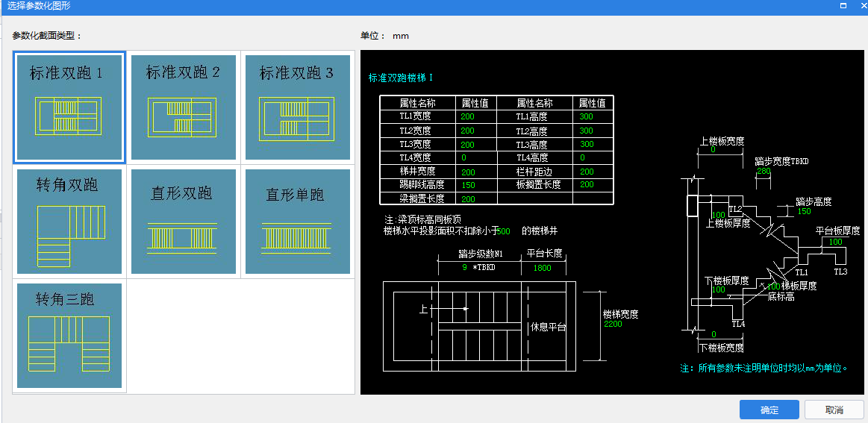This screenshot has height=423, width=868.
Task: Pick the 转角三跑 stair thumbnail
Action: 69,336
